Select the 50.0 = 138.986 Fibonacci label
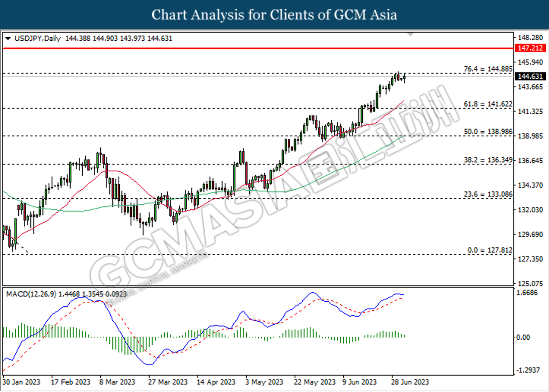This screenshot has width=549, height=392. coord(488,131)
